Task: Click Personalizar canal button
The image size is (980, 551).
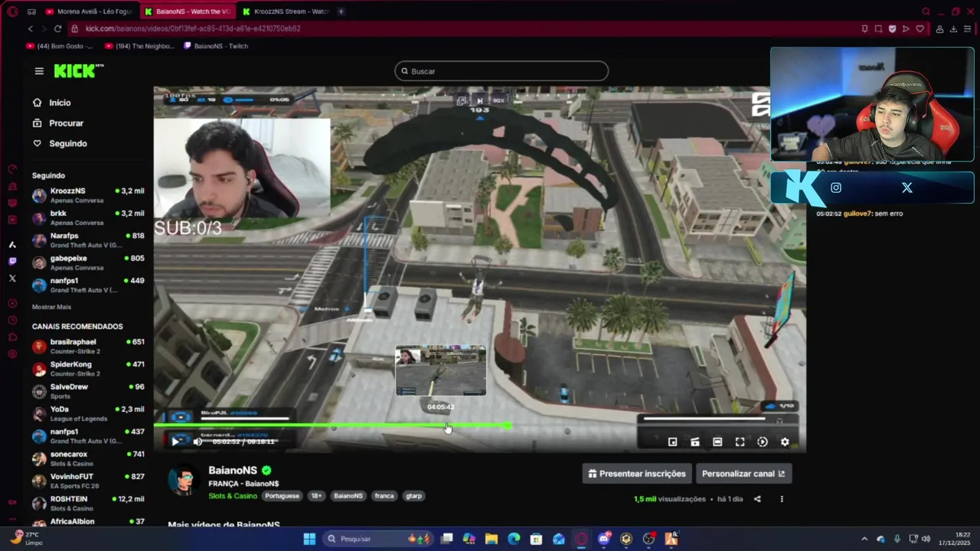Action: coord(743,474)
